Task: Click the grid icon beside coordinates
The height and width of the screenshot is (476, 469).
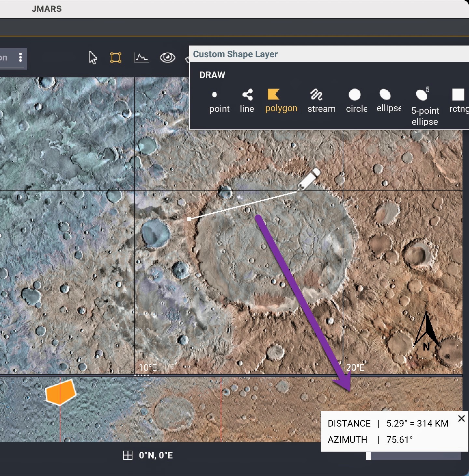Action: (x=128, y=455)
